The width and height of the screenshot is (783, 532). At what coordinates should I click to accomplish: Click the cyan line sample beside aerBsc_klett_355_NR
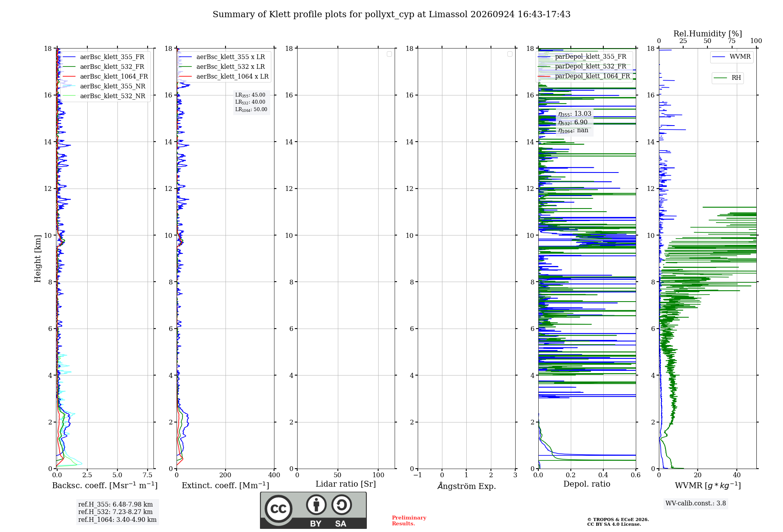(x=69, y=86)
